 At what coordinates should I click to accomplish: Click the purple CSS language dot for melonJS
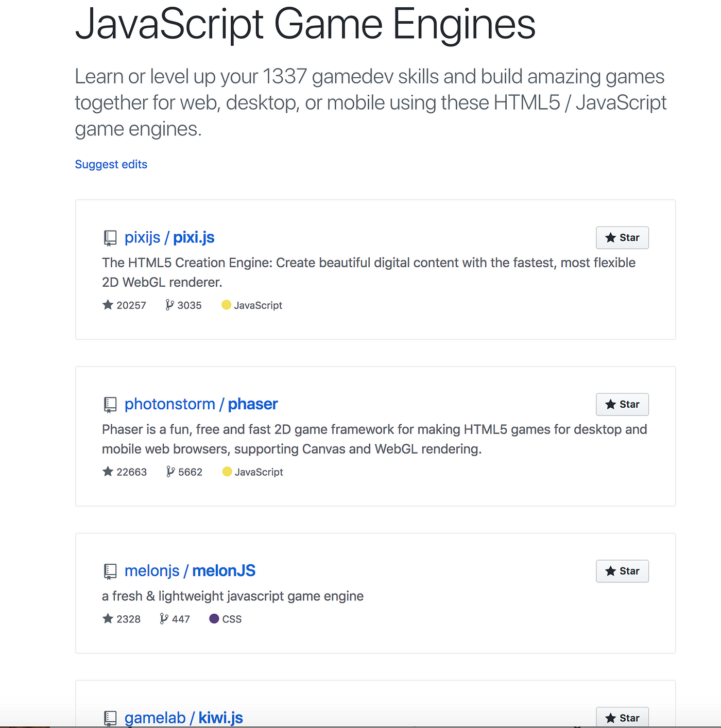[x=214, y=619]
